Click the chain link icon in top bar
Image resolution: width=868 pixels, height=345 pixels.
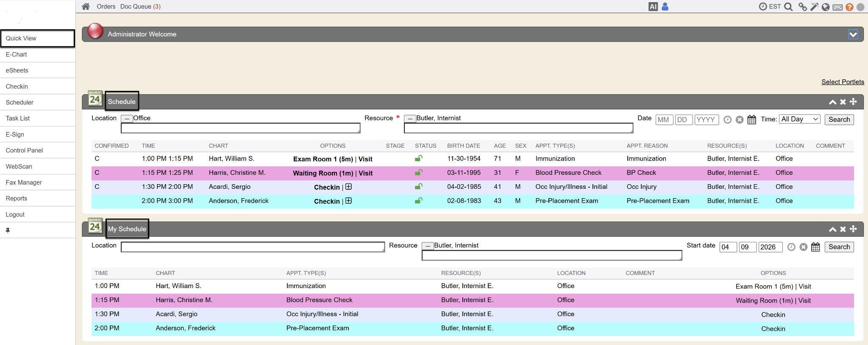(x=802, y=7)
